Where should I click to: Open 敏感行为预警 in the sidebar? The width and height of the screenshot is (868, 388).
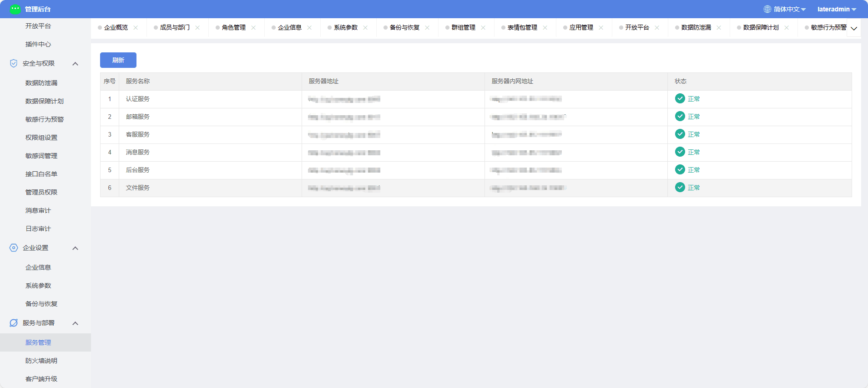(x=45, y=119)
